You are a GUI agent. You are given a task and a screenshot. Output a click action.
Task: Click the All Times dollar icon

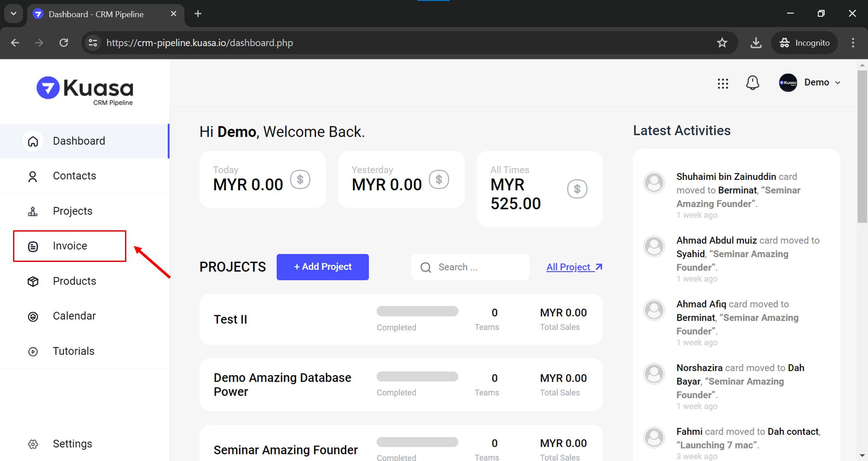point(577,189)
